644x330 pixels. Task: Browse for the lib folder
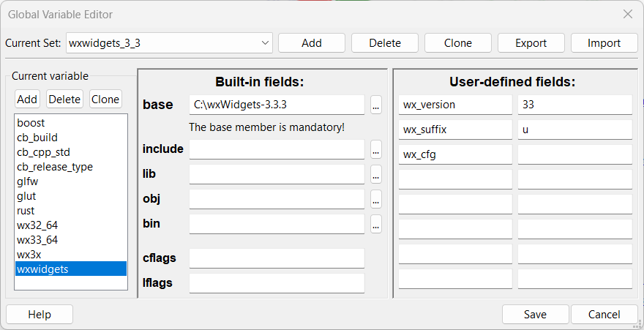coord(376,174)
